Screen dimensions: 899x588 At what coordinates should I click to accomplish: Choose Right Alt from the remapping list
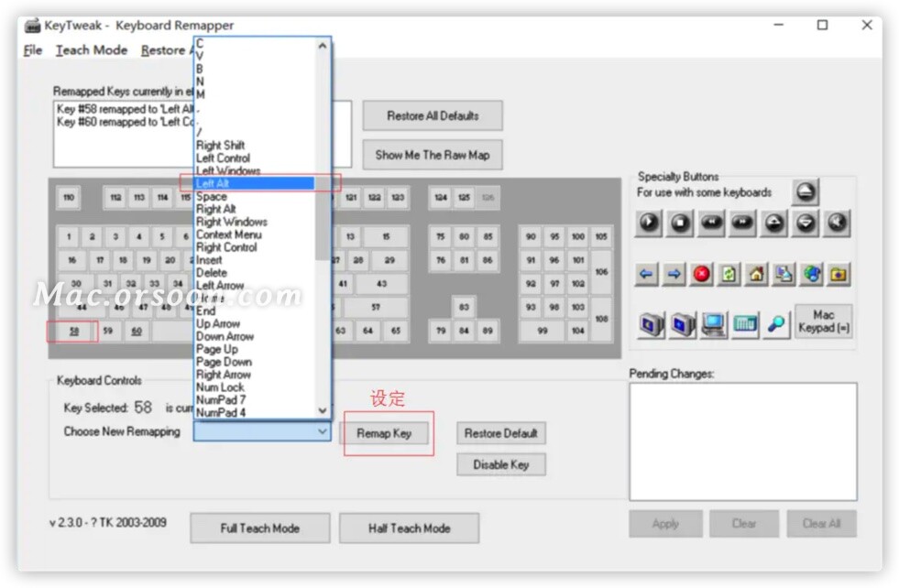coord(254,209)
